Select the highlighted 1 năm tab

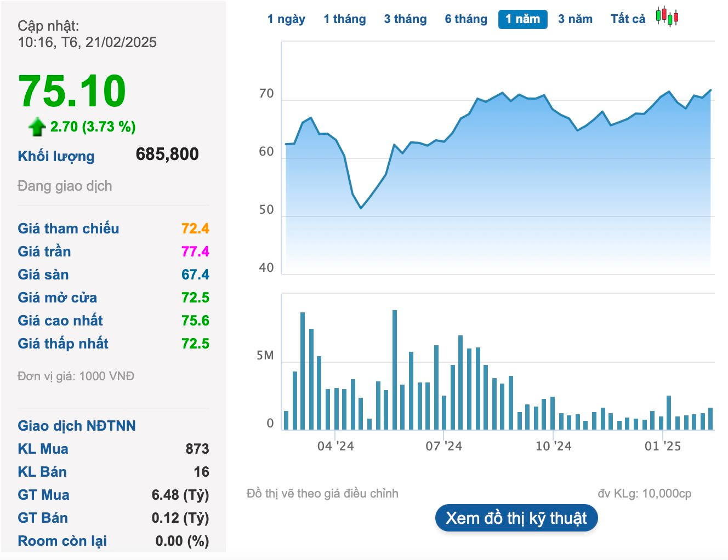pyautogui.click(x=523, y=19)
